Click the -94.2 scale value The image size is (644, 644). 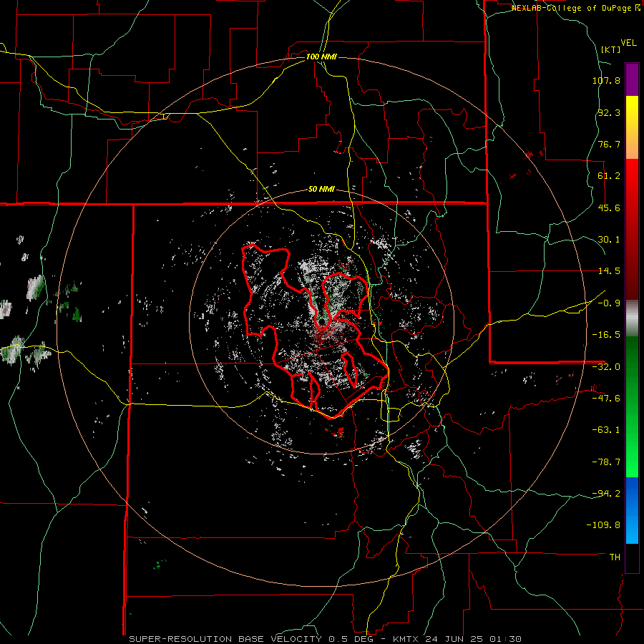click(606, 493)
